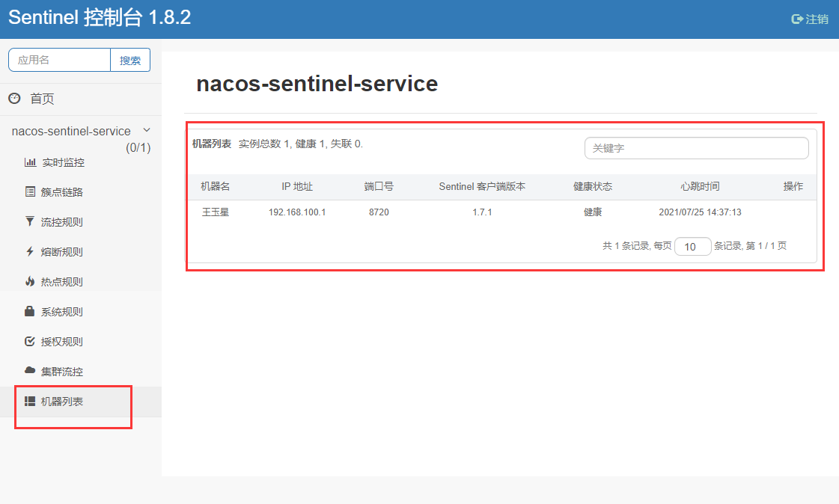Collapse the nacos-sentinel-service chevron arrow

pyautogui.click(x=147, y=130)
